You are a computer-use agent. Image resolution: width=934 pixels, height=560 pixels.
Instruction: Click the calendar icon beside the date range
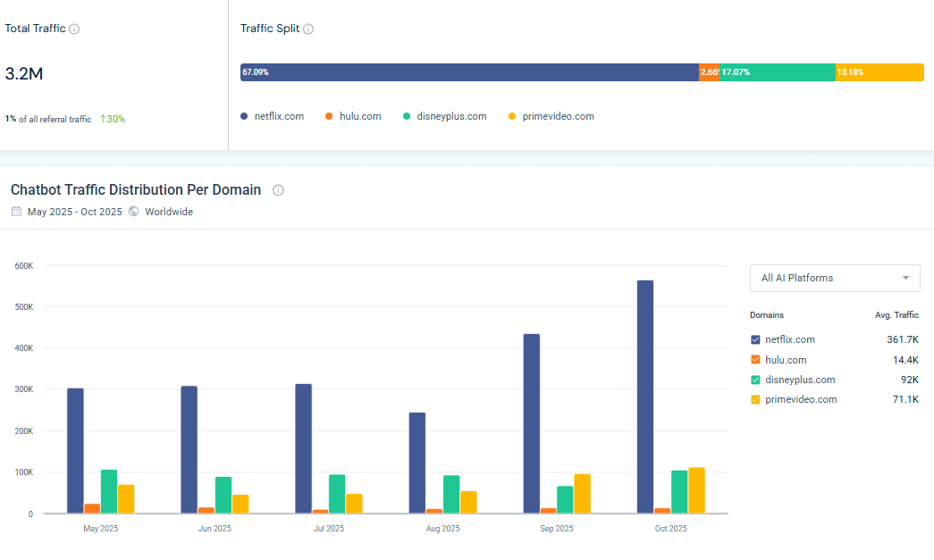15,212
